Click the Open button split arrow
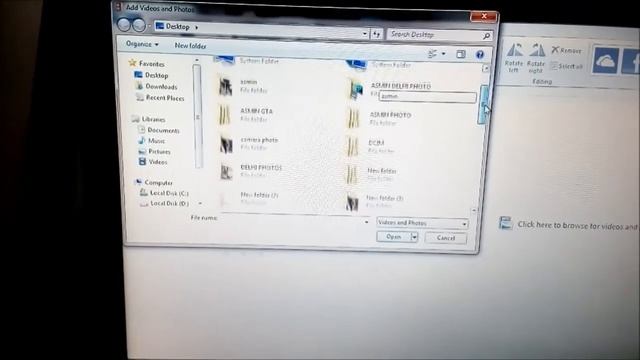 click(414, 237)
